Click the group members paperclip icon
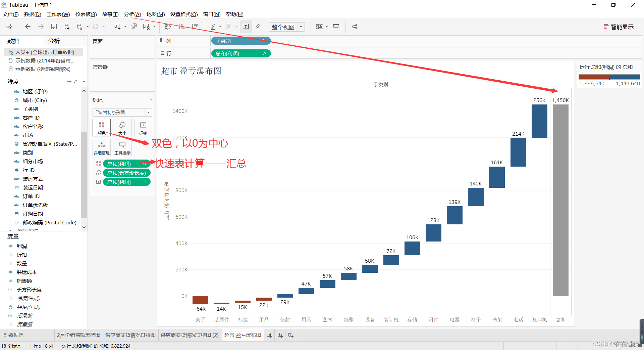The width and height of the screenshot is (644, 350). click(228, 27)
